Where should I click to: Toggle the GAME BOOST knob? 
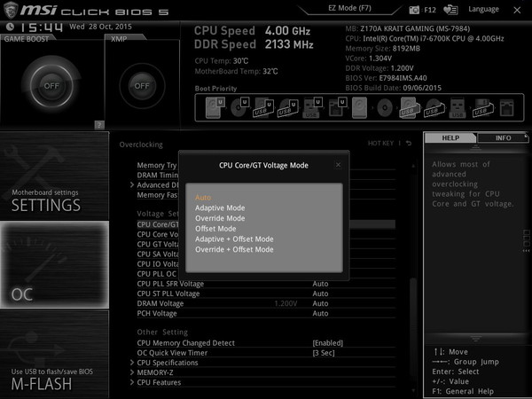pos(51,85)
